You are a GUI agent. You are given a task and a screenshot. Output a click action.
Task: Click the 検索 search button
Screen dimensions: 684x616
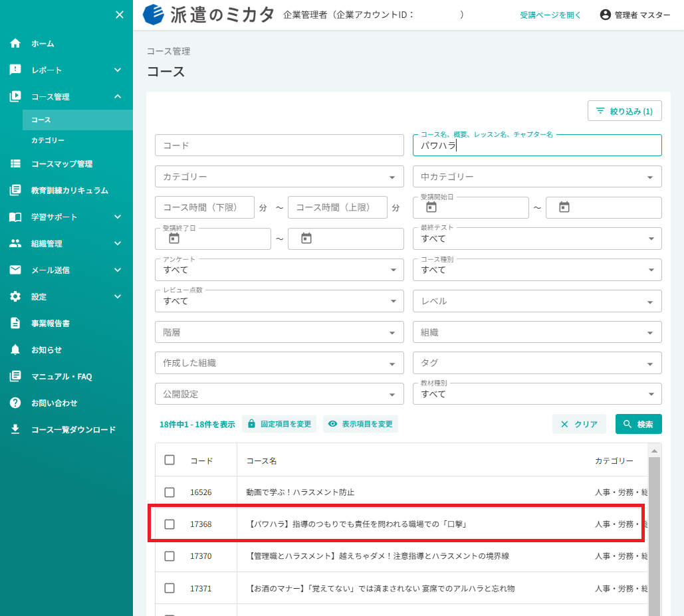638,424
